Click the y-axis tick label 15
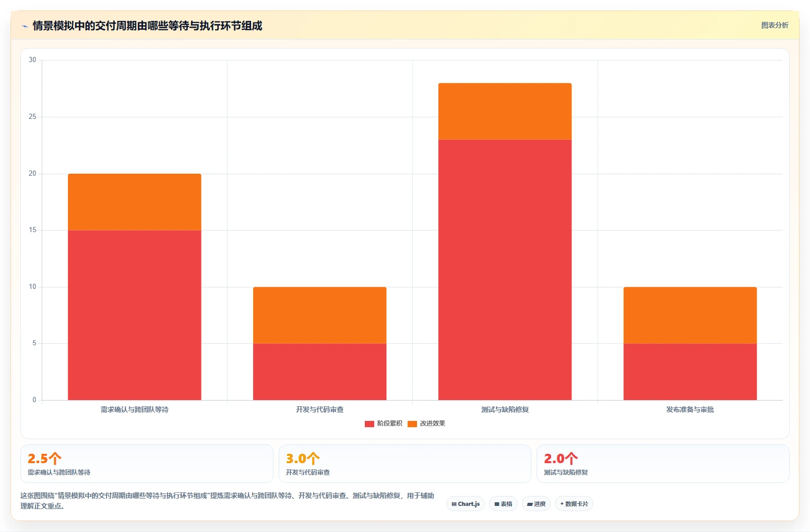Image resolution: width=810 pixels, height=532 pixels. click(32, 230)
